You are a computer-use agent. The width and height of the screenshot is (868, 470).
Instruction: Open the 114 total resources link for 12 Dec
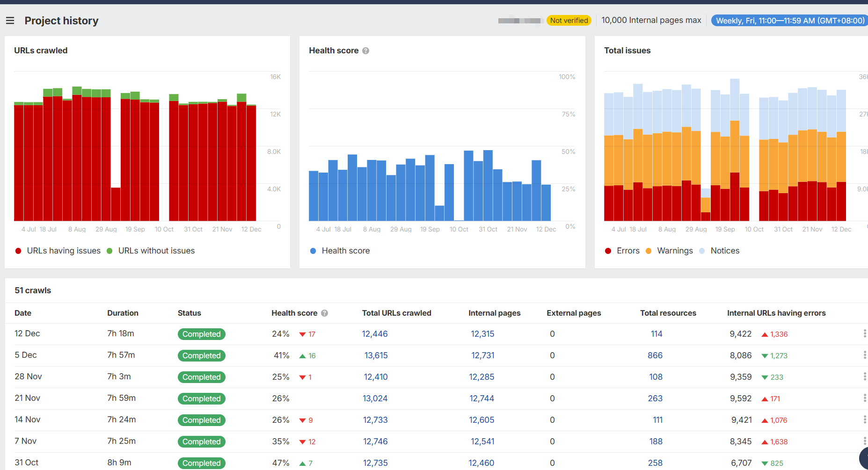pyautogui.click(x=656, y=333)
